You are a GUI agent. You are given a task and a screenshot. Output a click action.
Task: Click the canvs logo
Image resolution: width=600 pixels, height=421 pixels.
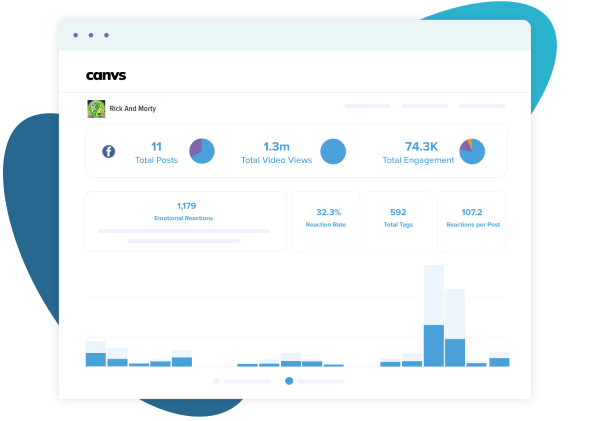[x=106, y=75]
